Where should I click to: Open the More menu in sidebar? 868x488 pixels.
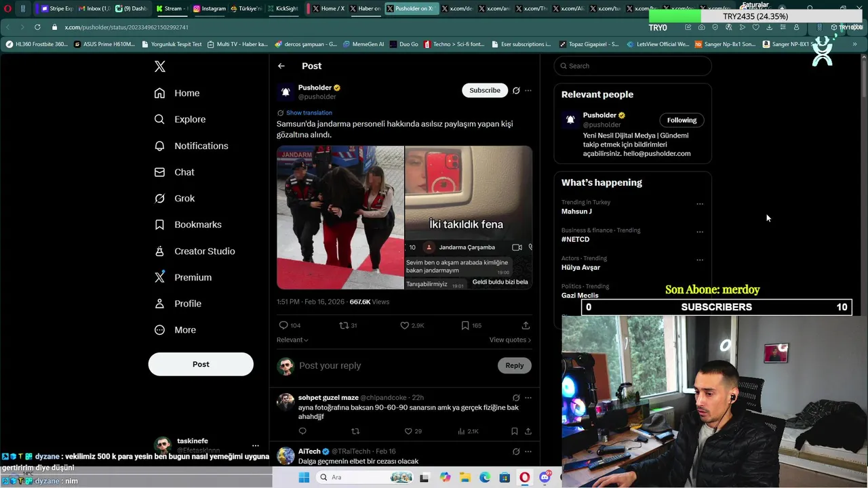[x=175, y=330]
